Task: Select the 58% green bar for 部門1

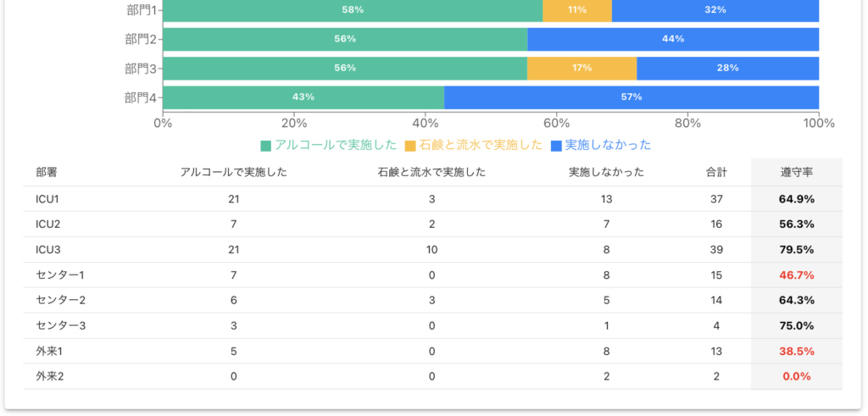Action: [x=353, y=10]
